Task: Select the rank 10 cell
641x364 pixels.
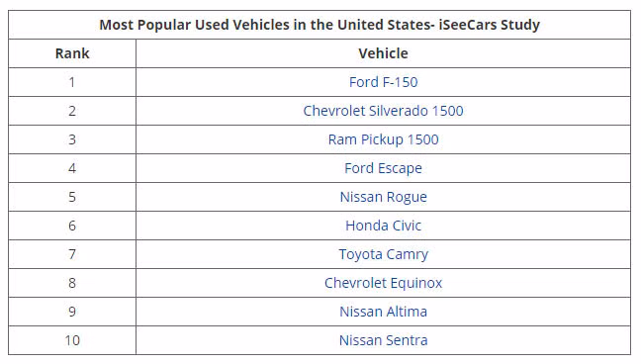Action: pyautogui.click(x=72, y=340)
